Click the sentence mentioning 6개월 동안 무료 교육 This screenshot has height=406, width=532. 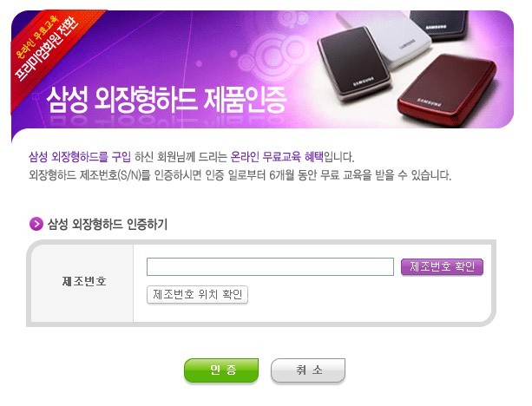240,175
